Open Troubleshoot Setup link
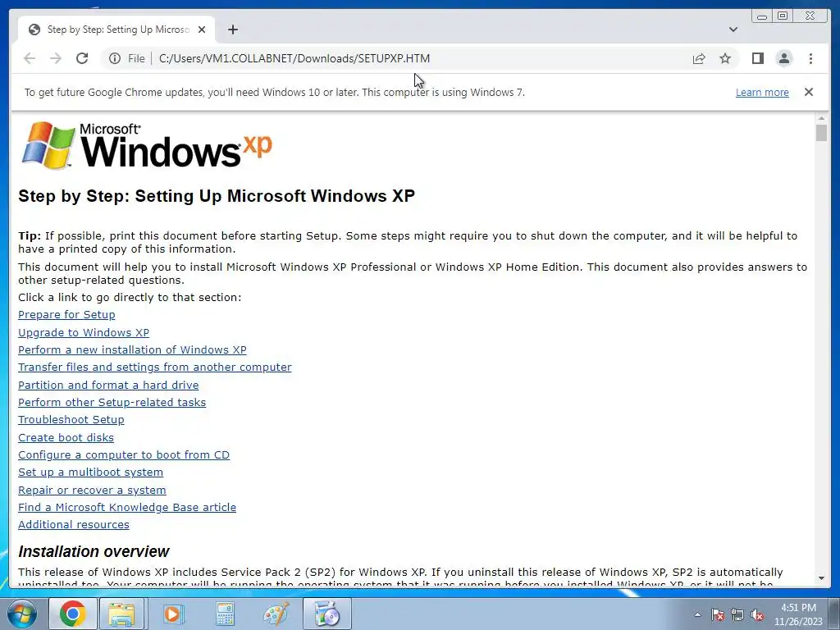Image resolution: width=840 pixels, height=630 pixels. pos(71,419)
